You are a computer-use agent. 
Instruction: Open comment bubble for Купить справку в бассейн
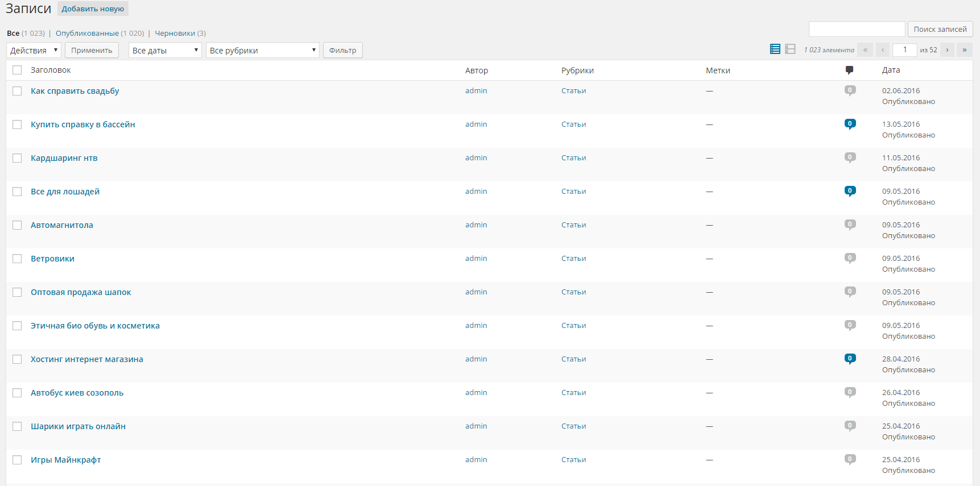(x=850, y=124)
